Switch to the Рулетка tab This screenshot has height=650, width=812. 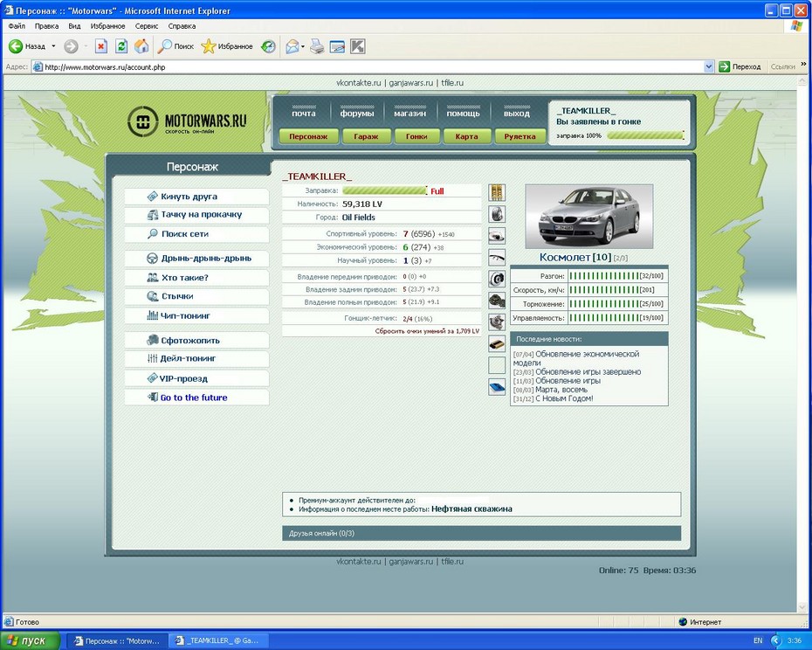point(520,136)
